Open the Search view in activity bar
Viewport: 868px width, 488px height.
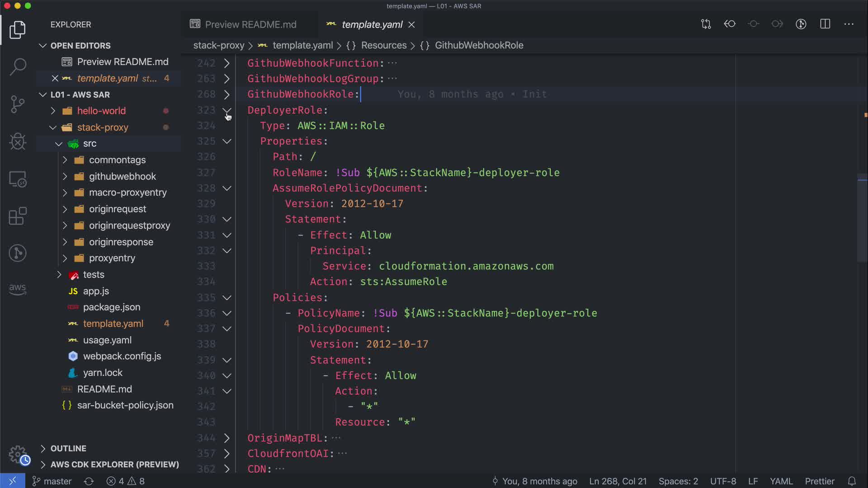(18, 67)
